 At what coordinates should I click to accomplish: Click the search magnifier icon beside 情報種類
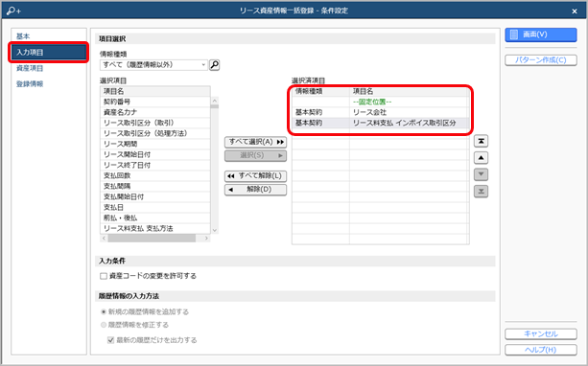pos(214,65)
